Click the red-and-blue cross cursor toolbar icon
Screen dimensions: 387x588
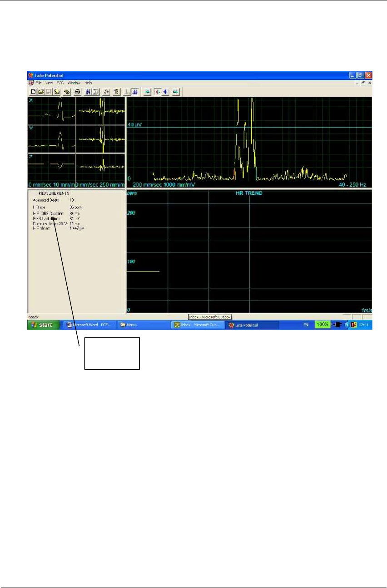tap(158, 92)
